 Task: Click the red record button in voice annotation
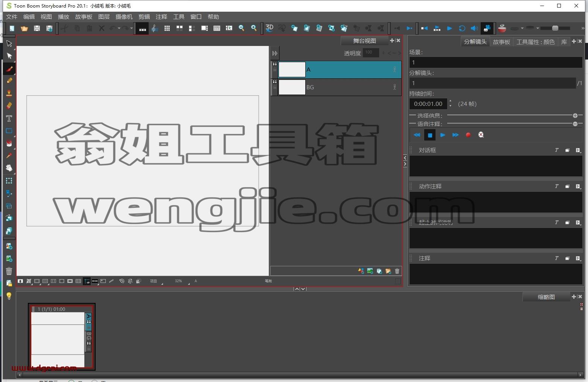pos(468,135)
